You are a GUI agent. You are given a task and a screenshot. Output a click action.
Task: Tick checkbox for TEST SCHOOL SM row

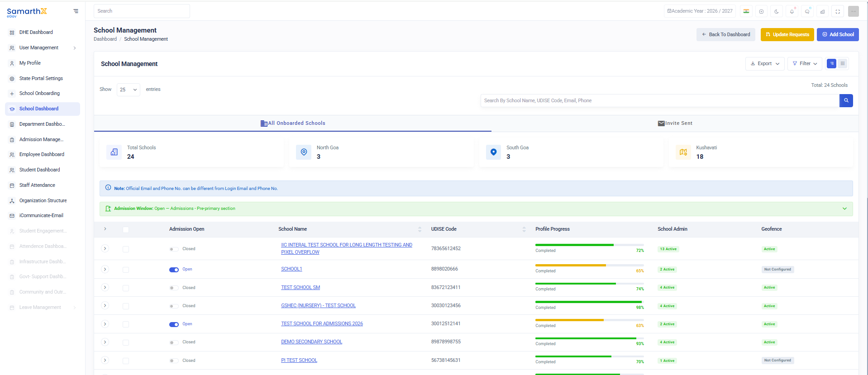126,288
